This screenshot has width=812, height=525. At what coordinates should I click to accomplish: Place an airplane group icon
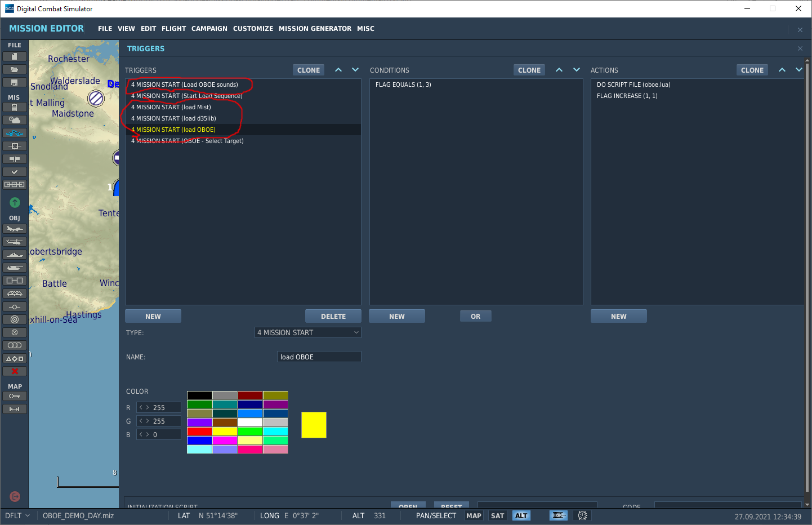pyautogui.click(x=15, y=229)
